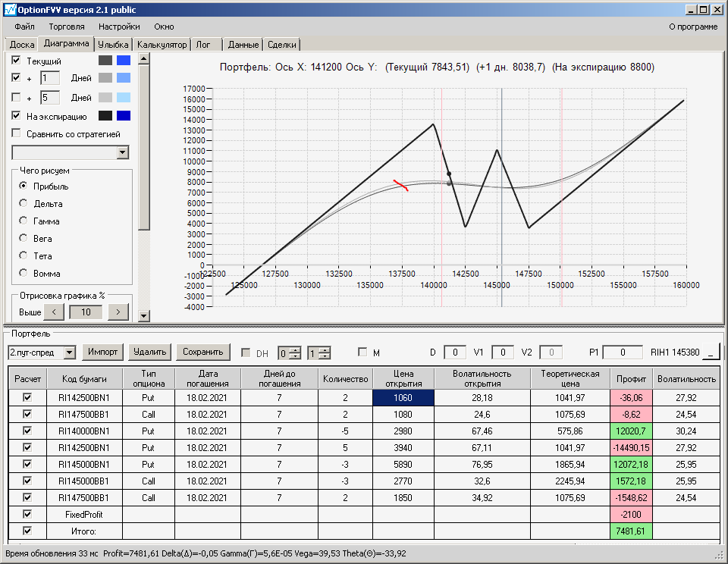The image size is (728, 564).
Task: Click the black swatch for На экспирацию
Action: (105, 115)
